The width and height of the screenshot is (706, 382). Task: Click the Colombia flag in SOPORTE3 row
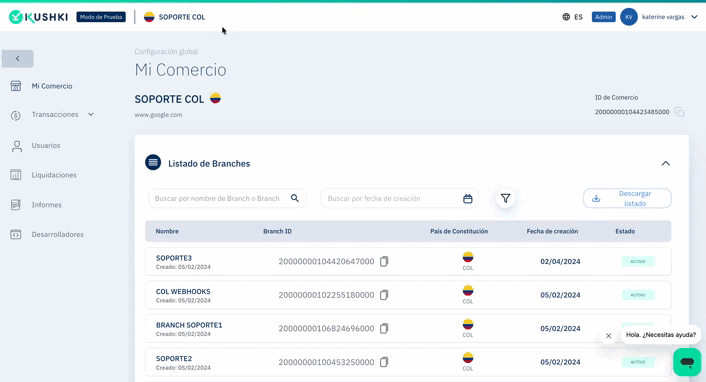tap(468, 257)
